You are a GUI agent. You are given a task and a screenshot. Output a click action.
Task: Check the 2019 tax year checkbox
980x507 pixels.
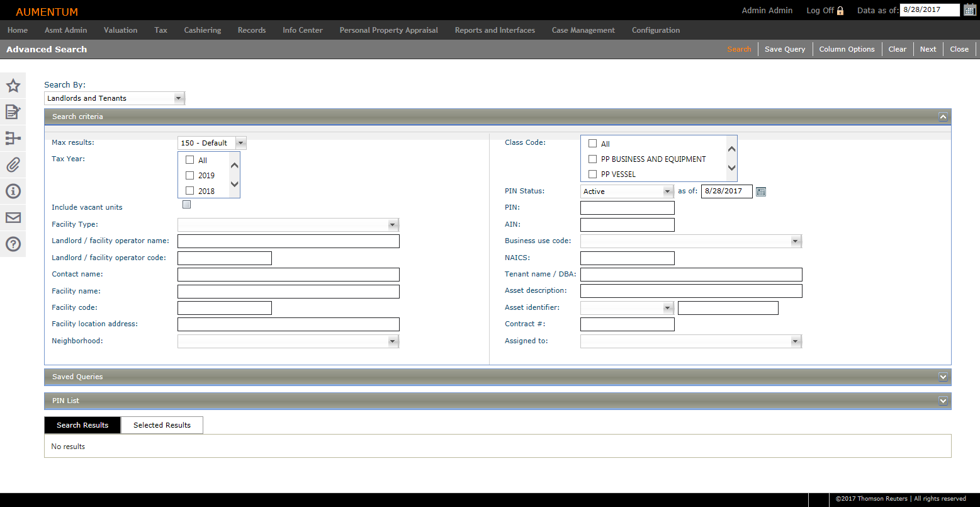(x=190, y=176)
